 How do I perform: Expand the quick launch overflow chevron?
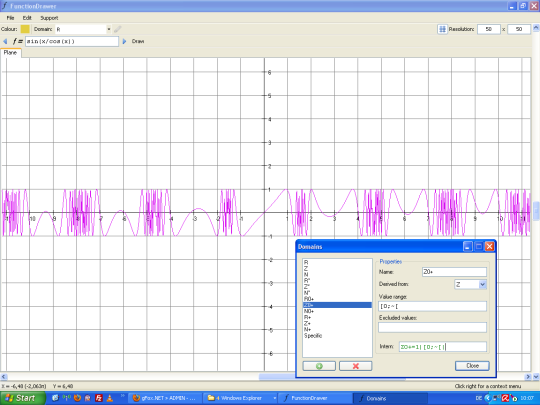pyautogui.click(x=123, y=396)
